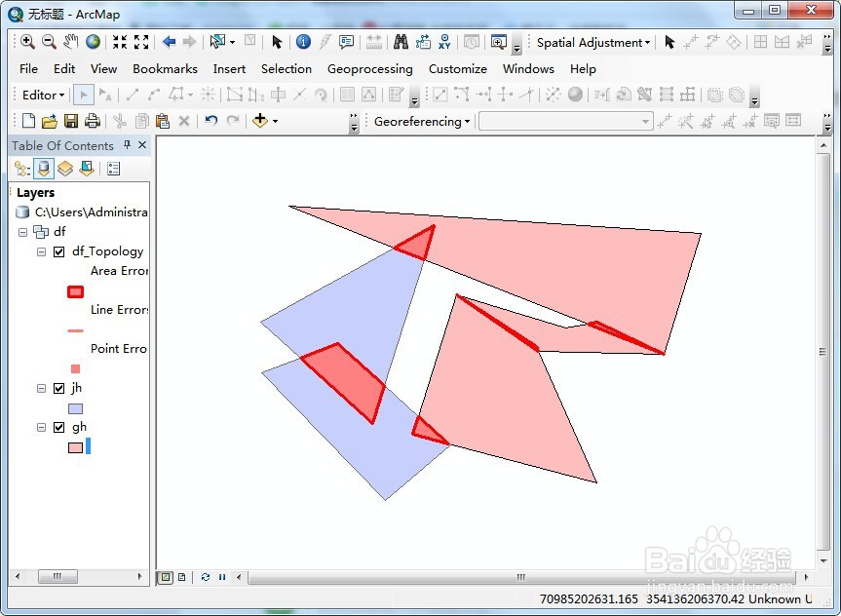Paste from clipboard icon

click(163, 121)
